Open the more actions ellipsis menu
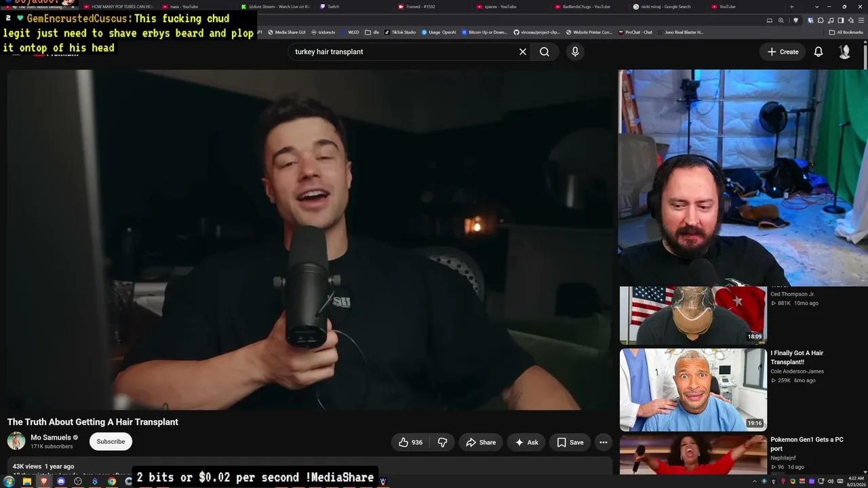 [604, 443]
